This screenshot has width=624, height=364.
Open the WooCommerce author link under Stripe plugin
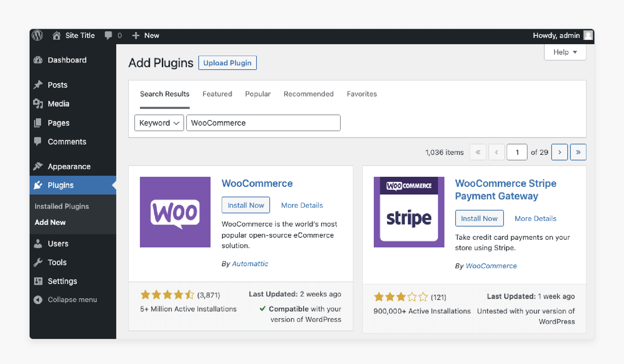click(x=491, y=266)
